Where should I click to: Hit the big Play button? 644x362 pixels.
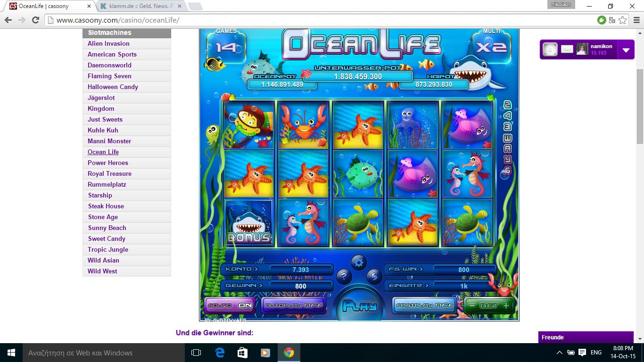[x=359, y=305]
